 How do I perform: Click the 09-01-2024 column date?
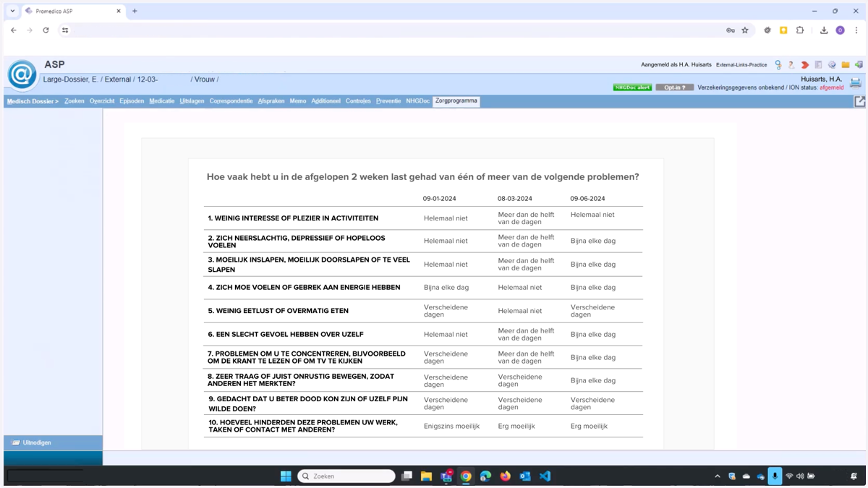coord(440,199)
